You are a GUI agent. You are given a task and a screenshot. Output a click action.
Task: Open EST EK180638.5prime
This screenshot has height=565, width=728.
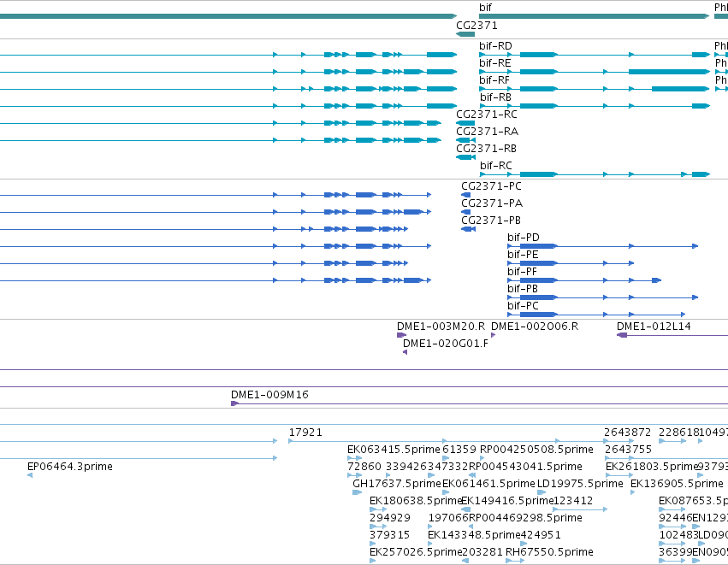pos(415,501)
